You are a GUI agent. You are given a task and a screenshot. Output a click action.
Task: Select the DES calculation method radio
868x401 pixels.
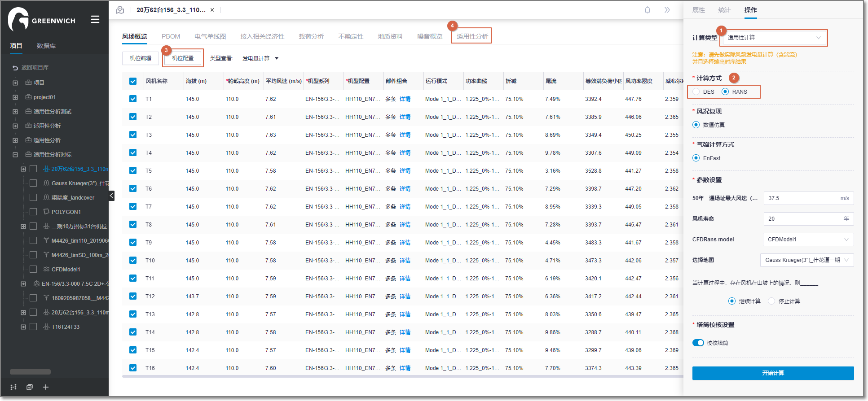point(696,92)
